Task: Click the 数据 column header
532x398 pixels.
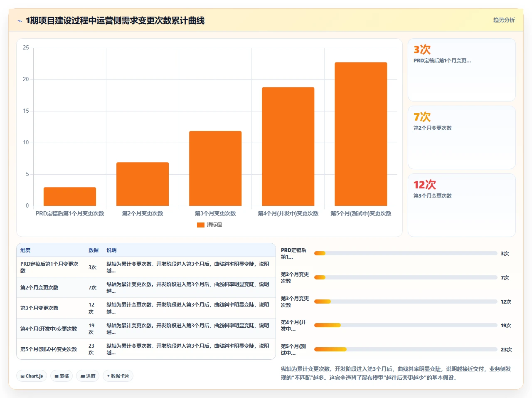Action: [x=94, y=250]
